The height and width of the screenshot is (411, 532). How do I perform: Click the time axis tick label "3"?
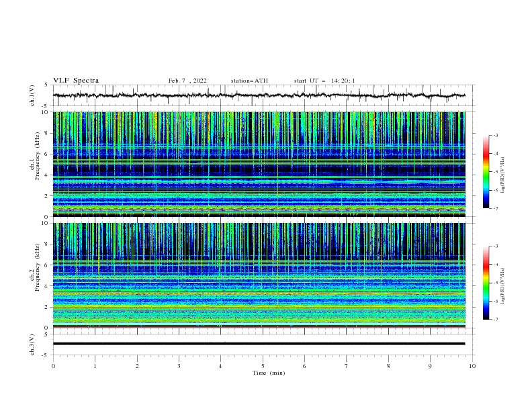[179, 366]
